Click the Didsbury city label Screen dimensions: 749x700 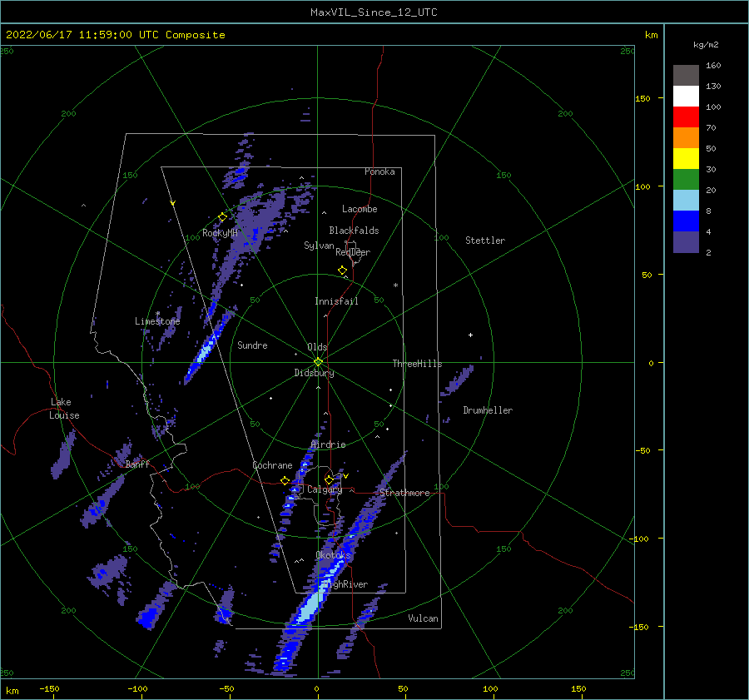[315, 373]
